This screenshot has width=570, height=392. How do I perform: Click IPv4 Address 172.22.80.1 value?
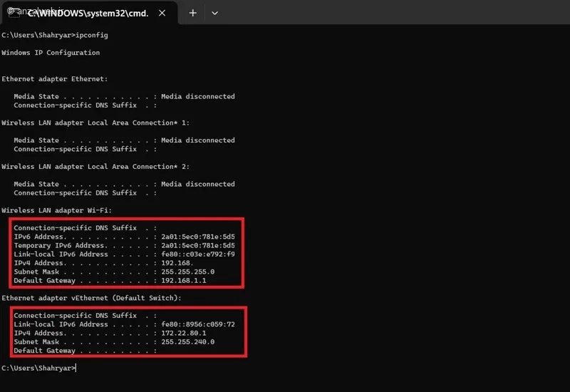(184, 333)
